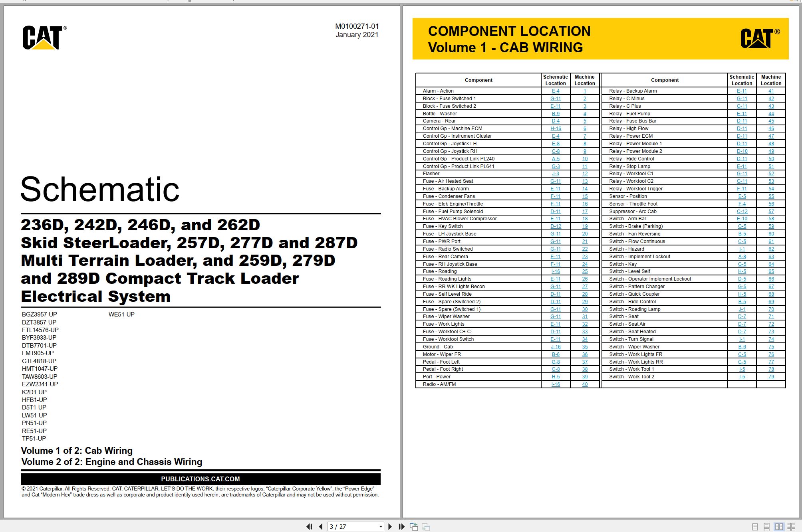Open schematic location C-8 for Joystick RH
802x532 pixels.
pyautogui.click(x=556, y=151)
